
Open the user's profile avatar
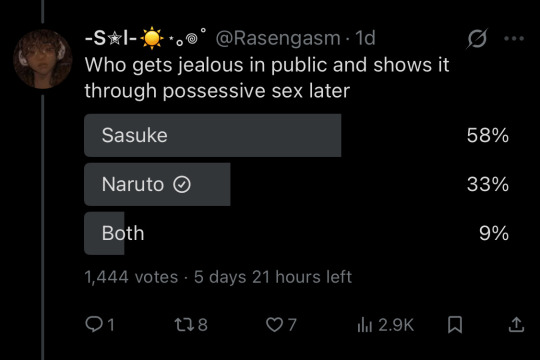click(x=43, y=59)
